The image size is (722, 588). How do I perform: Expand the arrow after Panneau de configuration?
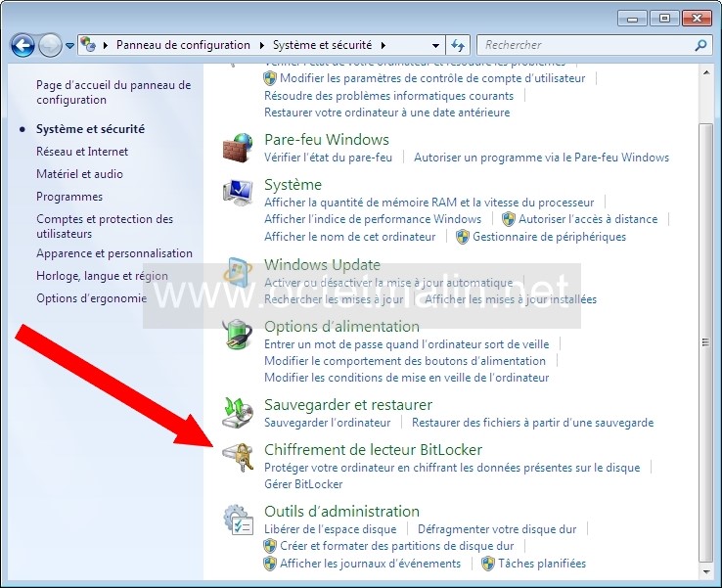262,45
